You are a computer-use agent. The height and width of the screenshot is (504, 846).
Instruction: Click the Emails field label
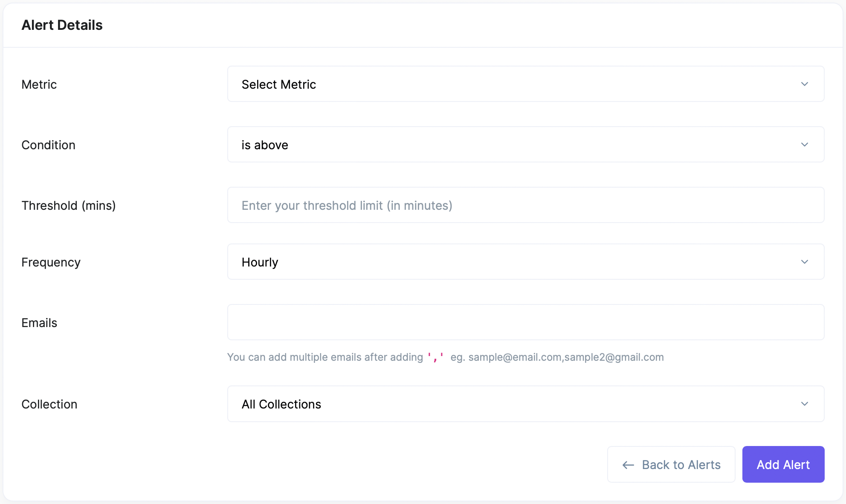point(39,323)
